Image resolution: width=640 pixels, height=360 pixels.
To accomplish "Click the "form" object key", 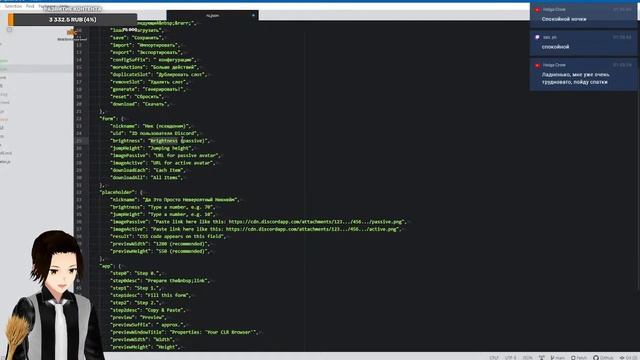I will pos(108,118).
